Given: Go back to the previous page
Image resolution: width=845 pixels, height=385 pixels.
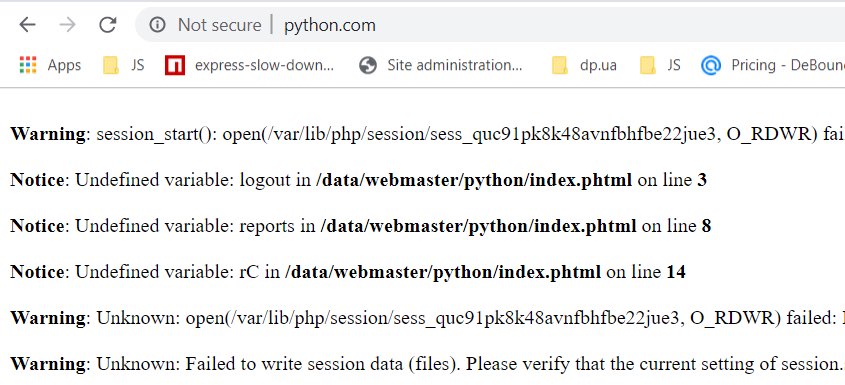Looking at the screenshot, I should click(x=27, y=25).
